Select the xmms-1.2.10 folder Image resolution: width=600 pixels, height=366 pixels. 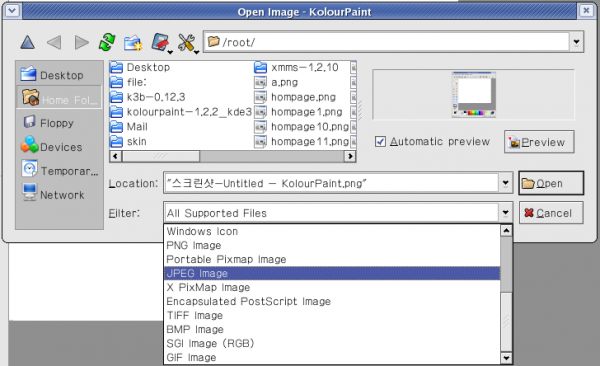point(297,67)
